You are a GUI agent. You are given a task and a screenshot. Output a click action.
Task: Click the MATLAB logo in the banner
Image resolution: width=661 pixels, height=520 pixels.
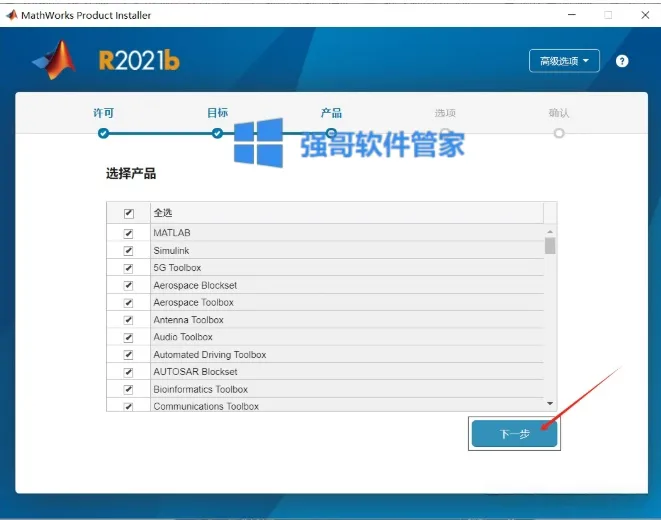55,60
